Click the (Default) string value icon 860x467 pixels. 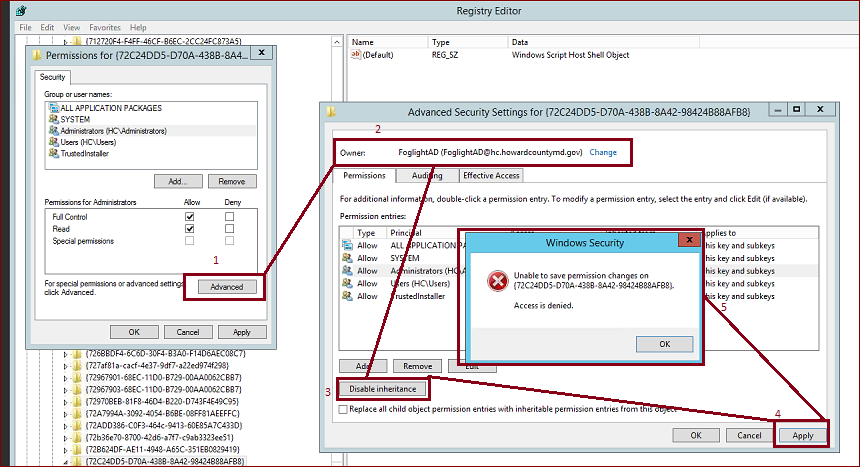(x=355, y=54)
